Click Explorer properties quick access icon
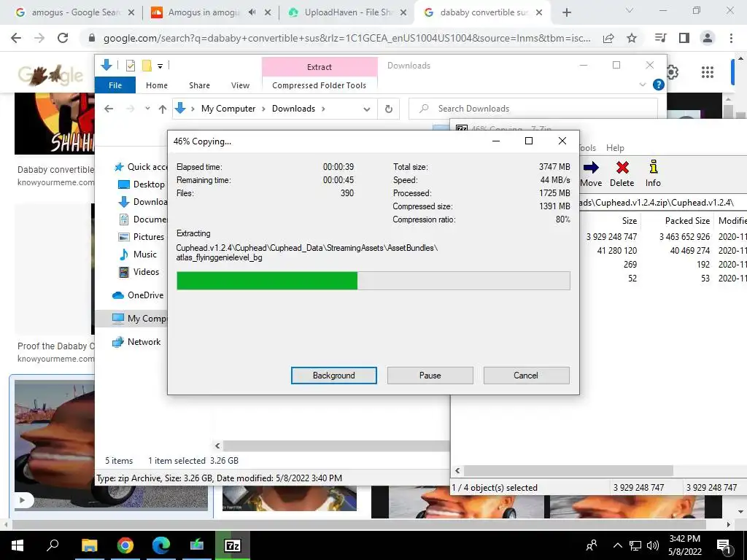This screenshot has width=747, height=560. point(130,66)
